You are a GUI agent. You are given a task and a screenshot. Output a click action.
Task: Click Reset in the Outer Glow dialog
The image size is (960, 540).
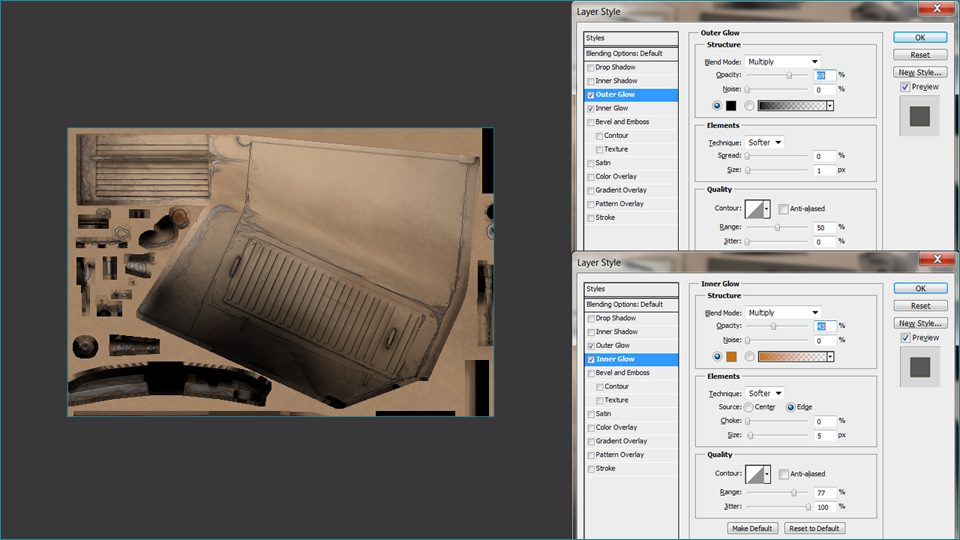920,55
